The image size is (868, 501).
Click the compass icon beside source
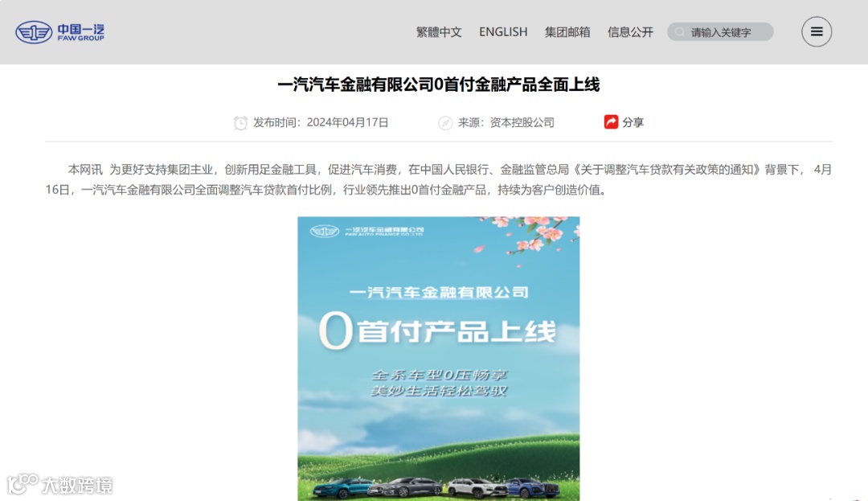tap(445, 123)
